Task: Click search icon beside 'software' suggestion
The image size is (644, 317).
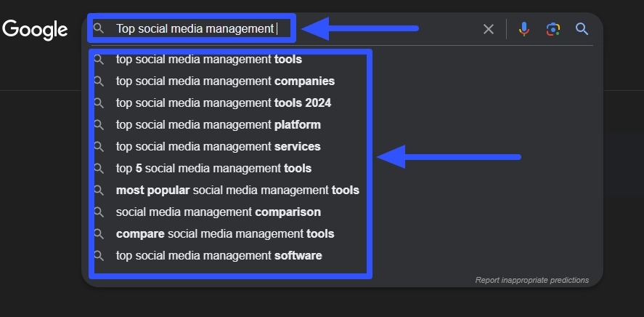Action: point(99,256)
